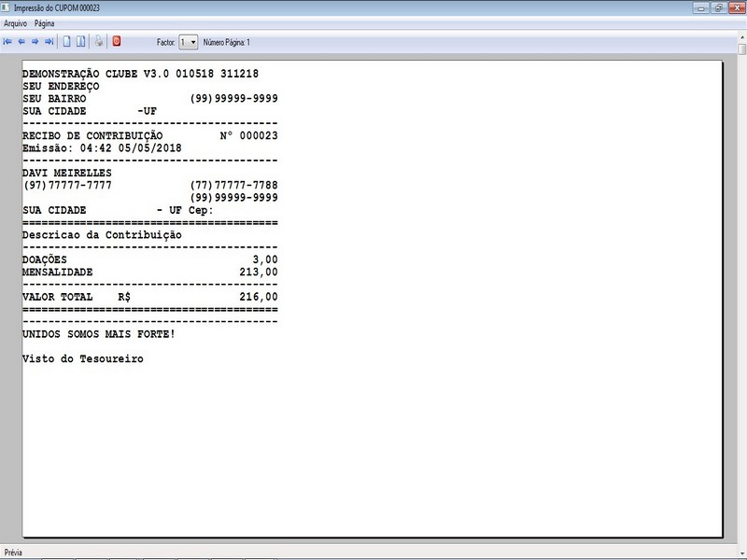Click the 'Número Página: 1' label
This screenshot has height=560, width=747.
(227, 42)
